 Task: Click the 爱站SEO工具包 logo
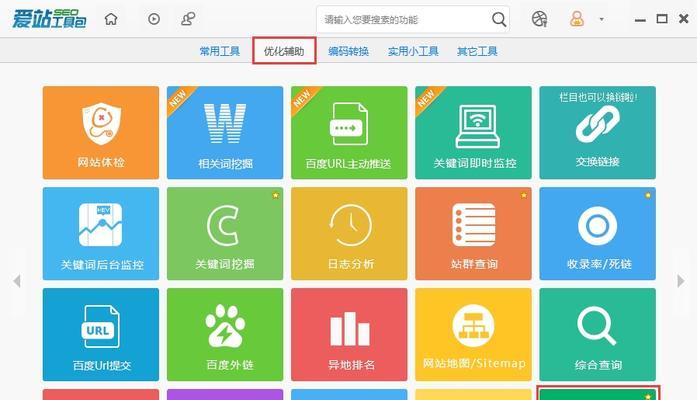(49, 19)
